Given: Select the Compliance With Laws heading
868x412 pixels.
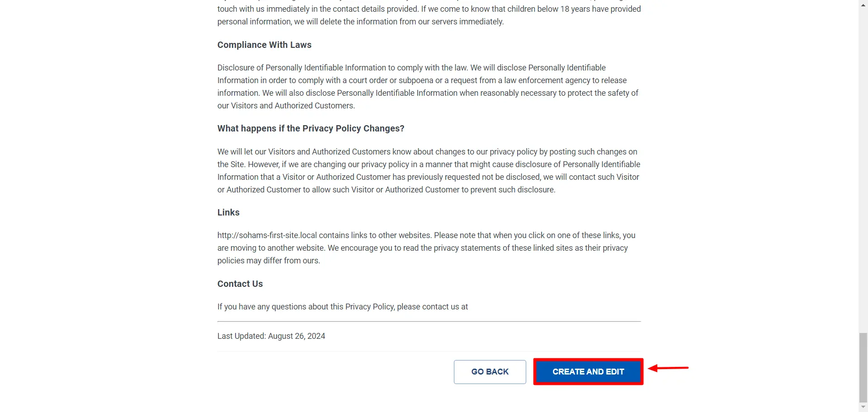Looking at the screenshot, I should pos(264,45).
